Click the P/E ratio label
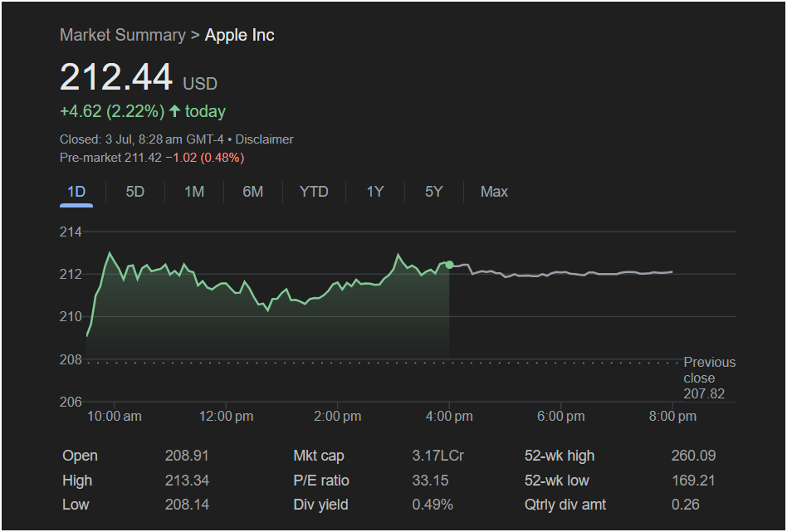787x532 pixels. (x=321, y=481)
